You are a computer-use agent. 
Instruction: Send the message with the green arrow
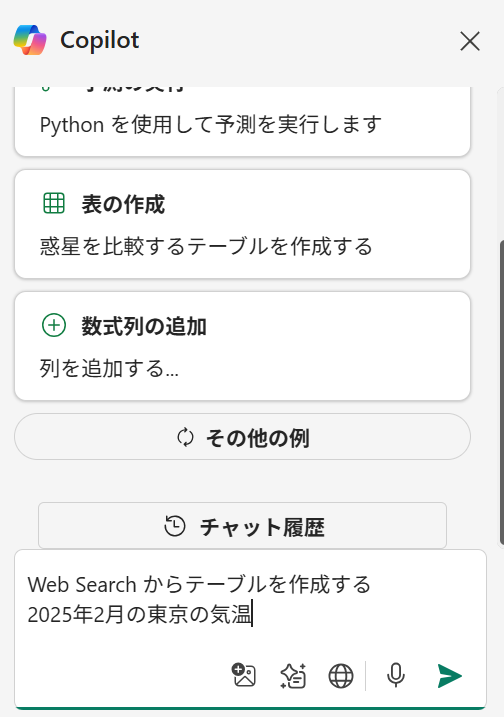click(450, 675)
